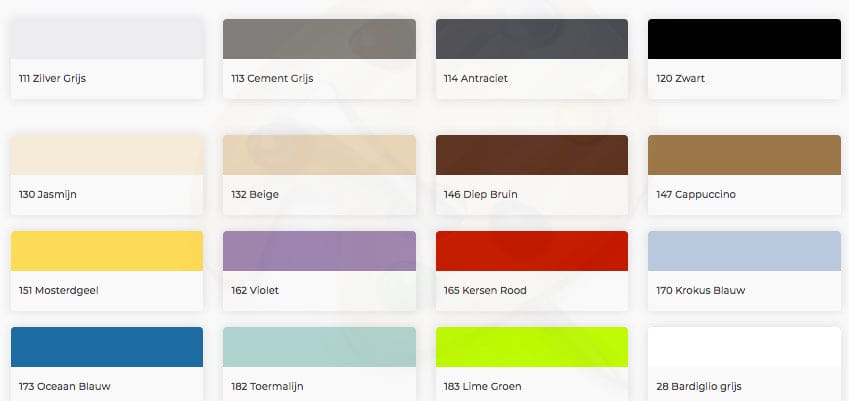Image resolution: width=849 pixels, height=401 pixels.
Task: Choose the 162 Violet purple swatch
Action: click(x=319, y=251)
